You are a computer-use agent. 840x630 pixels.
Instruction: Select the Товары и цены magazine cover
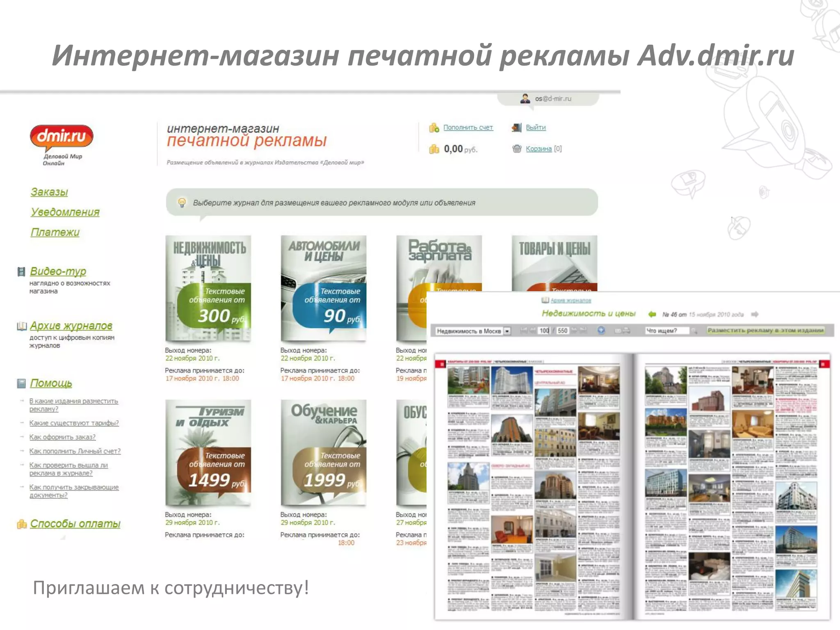tap(555, 263)
